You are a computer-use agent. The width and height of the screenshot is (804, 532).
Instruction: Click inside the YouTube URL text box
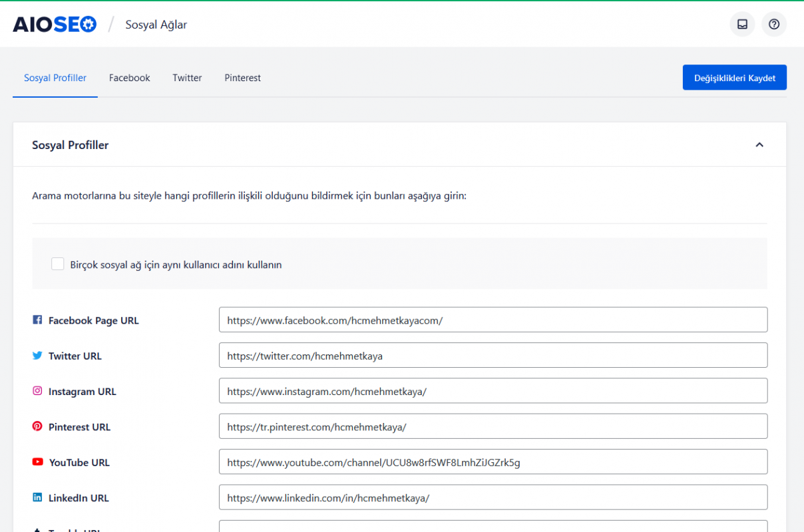coord(493,462)
